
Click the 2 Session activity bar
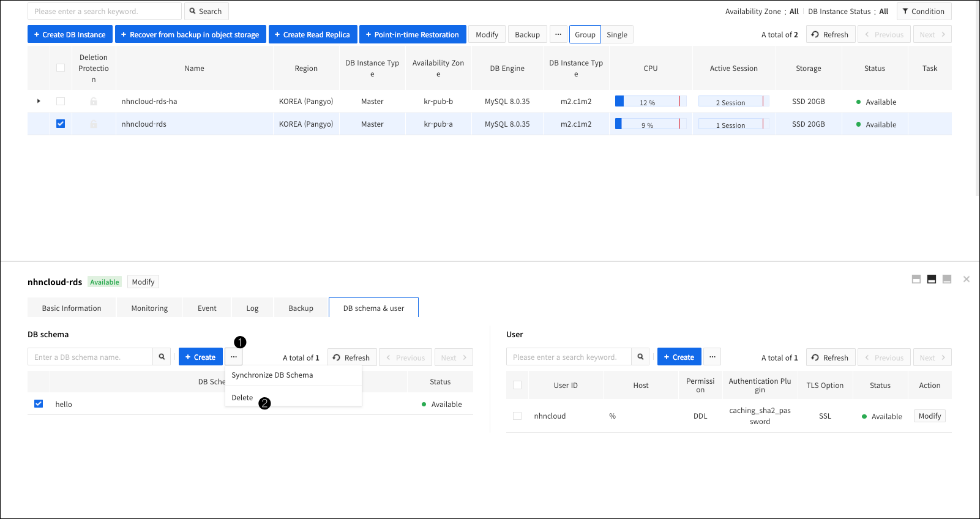click(734, 102)
